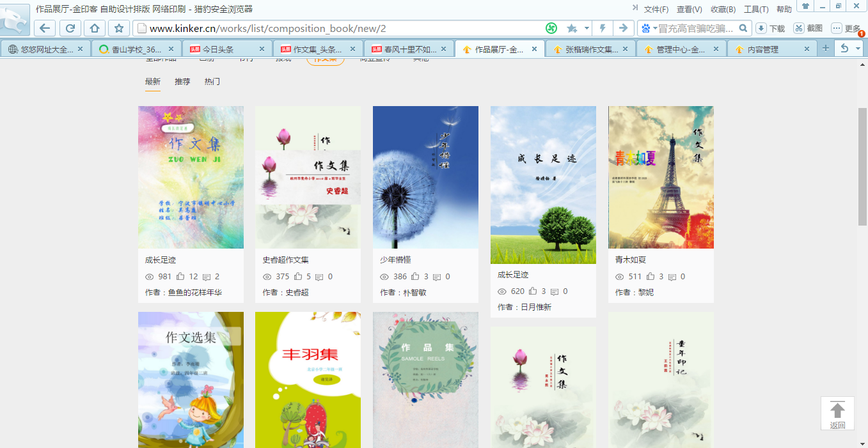Select the 推荐 sort tab
Screen dimensions: 868x448
(182, 82)
